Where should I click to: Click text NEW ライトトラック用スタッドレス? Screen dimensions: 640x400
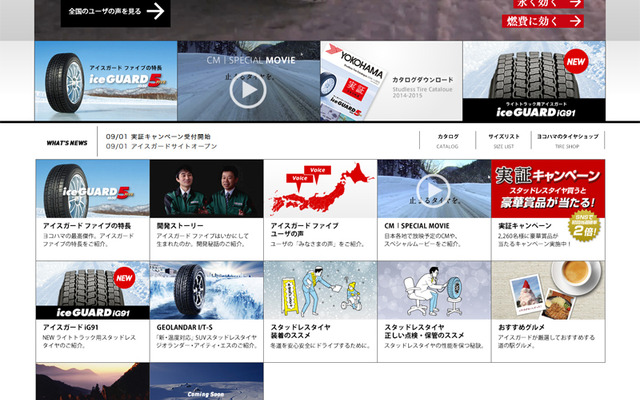(89, 338)
